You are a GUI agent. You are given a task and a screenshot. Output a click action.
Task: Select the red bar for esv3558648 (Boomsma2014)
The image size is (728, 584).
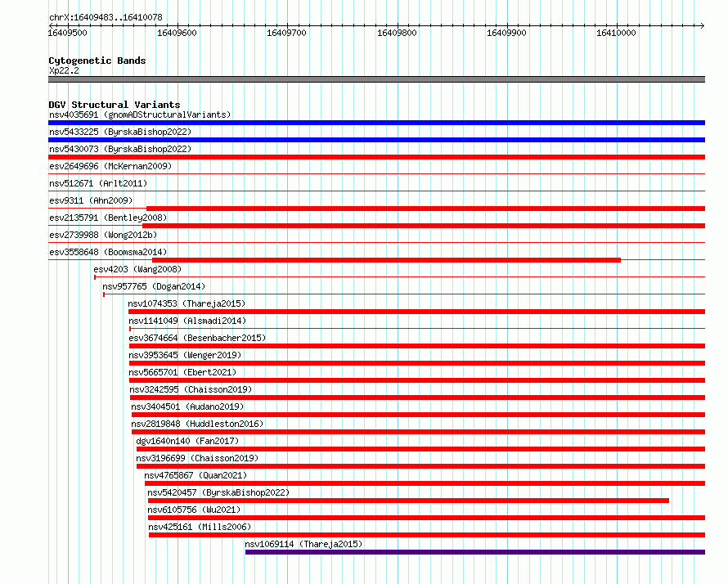coord(386,260)
